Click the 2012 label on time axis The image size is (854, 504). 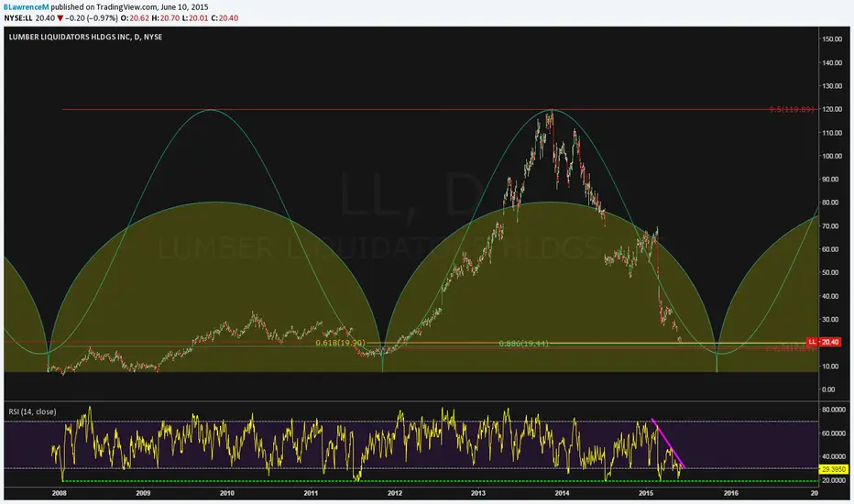(395, 493)
